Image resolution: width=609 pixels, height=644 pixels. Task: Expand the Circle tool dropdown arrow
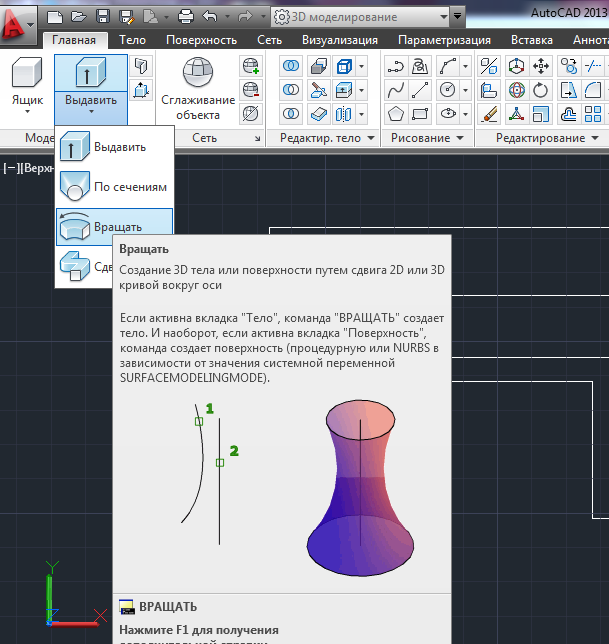click(465, 90)
